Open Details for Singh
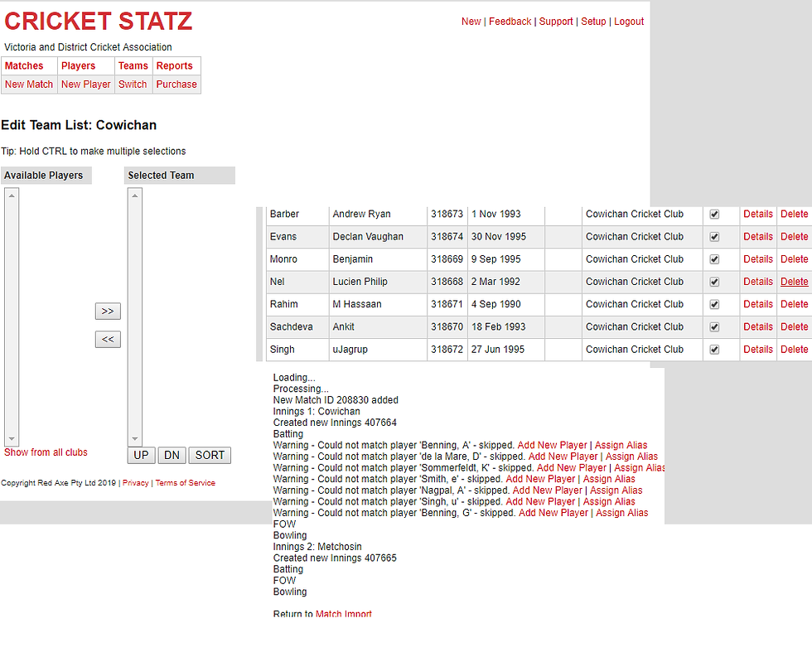The image size is (812, 657). coord(758,350)
